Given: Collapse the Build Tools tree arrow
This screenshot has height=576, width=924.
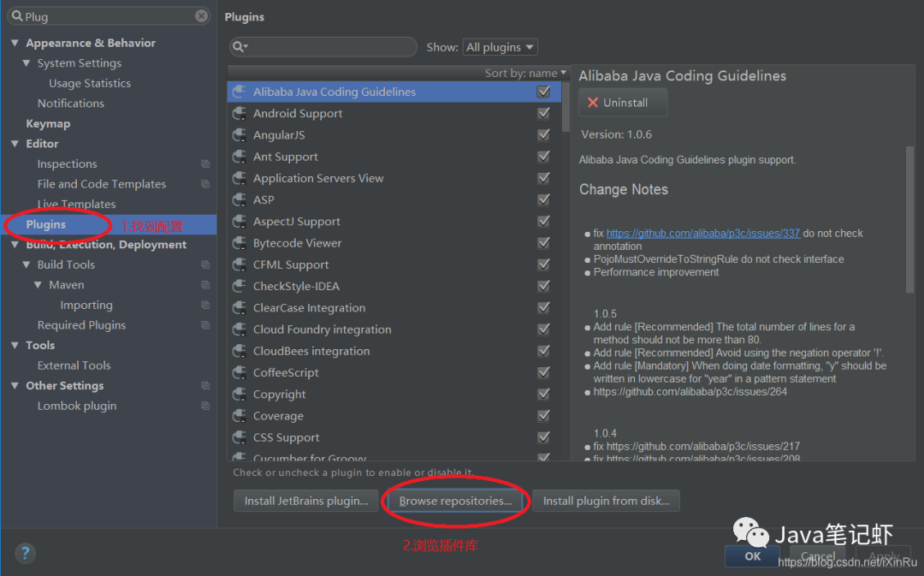Looking at the screenshot, I should point(27,264).
